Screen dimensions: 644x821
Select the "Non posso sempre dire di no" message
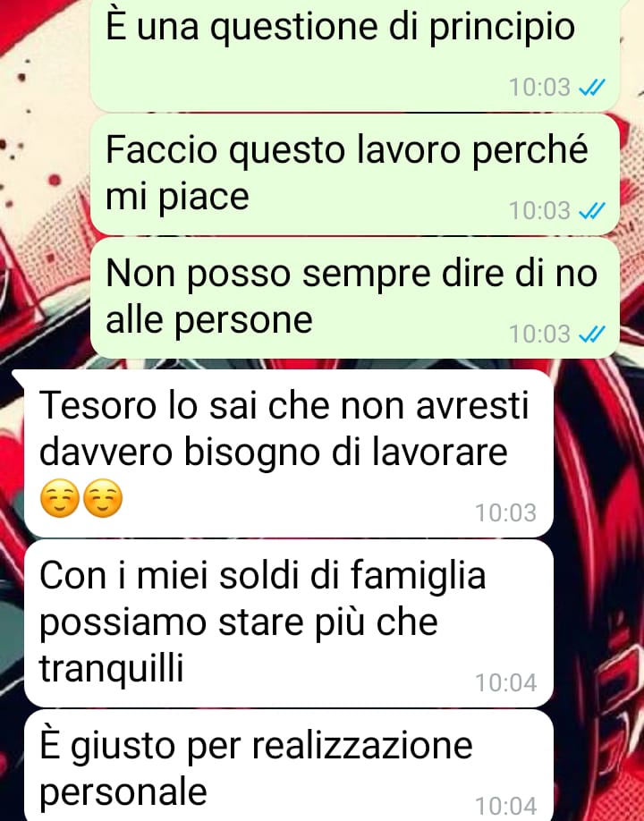click(x=354, y=298)
